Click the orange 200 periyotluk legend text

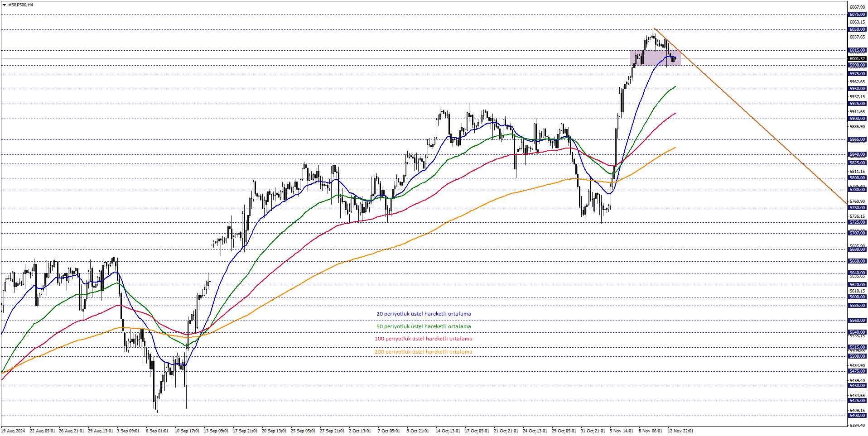pos(424,352)
